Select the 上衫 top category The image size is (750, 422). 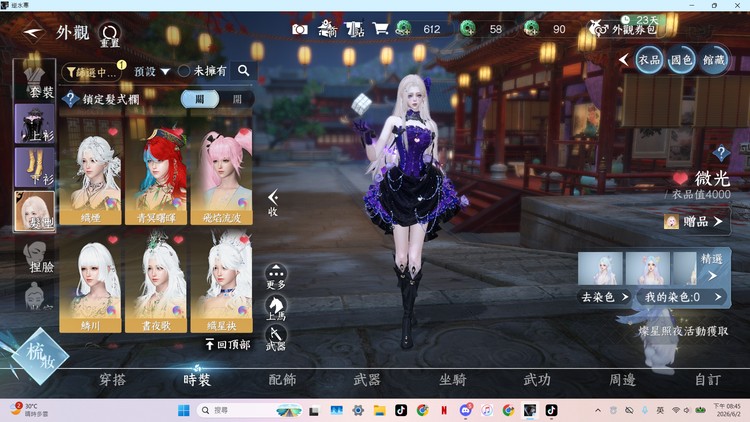(x=34, y=124)
